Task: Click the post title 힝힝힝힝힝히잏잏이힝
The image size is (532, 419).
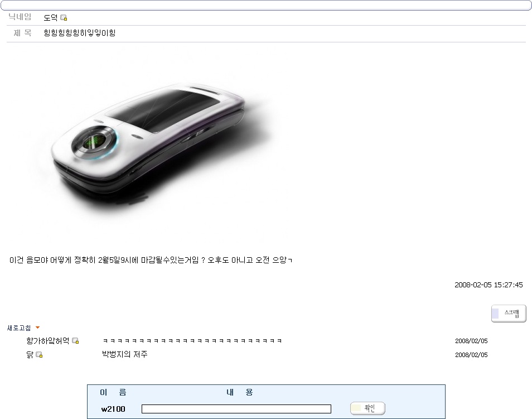Action: tap(80, 33)
